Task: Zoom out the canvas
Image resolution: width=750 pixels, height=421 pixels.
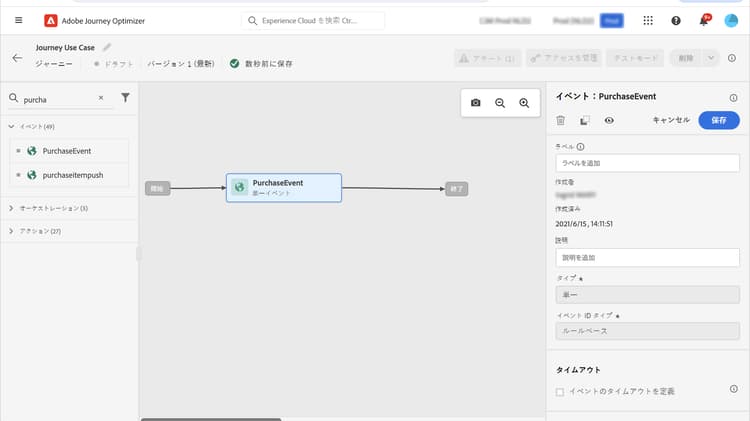Action: coord(500,103)
